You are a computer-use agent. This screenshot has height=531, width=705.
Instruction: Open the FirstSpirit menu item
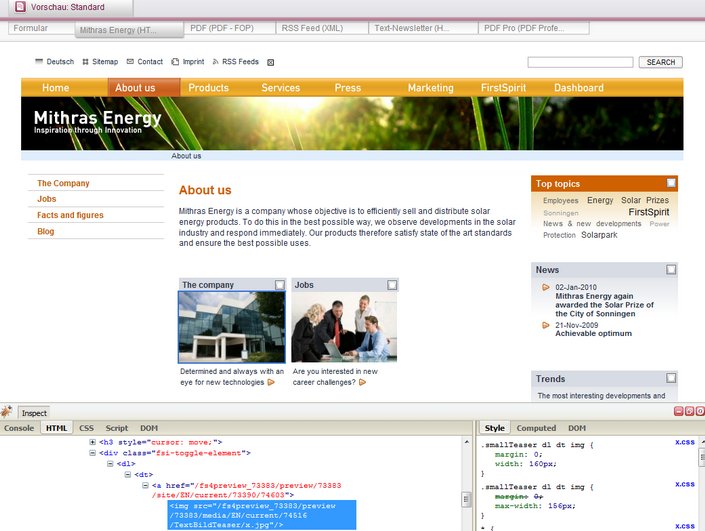(x=503, y=88)
